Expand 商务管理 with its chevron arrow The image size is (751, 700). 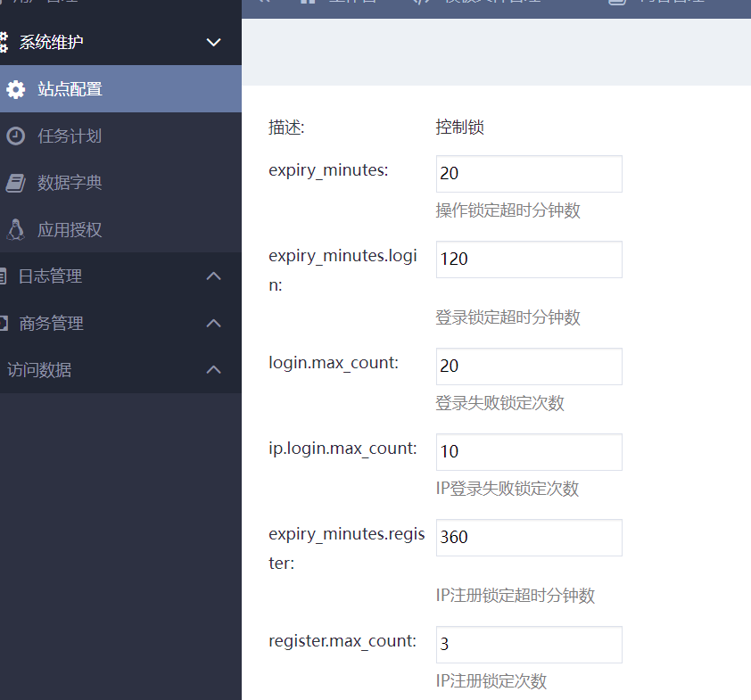pos(213,323)
